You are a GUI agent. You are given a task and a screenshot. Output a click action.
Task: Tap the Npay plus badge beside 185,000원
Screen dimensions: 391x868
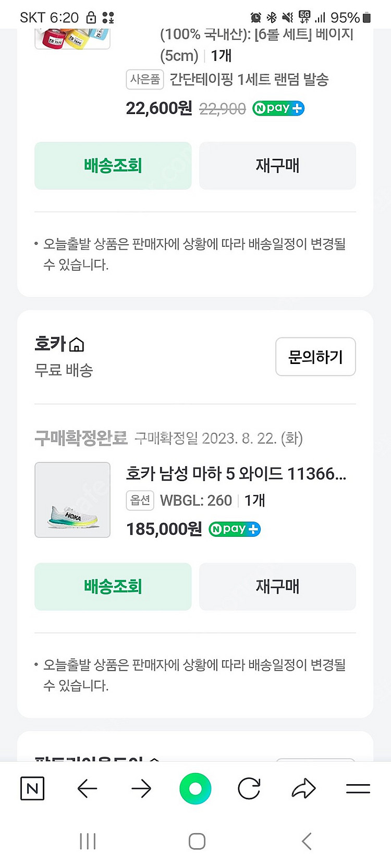[x=235, y=529]
